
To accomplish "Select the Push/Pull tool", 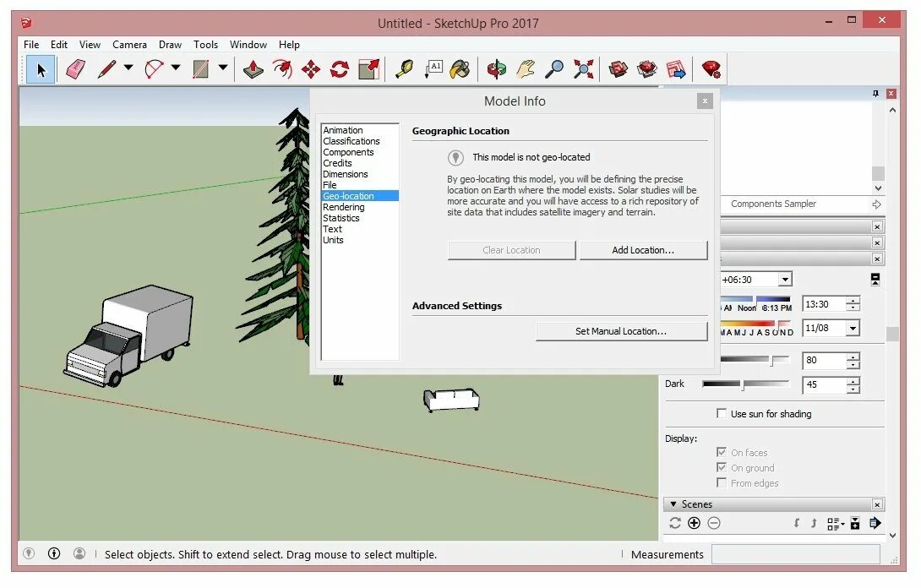I will [x=253, y=70].
